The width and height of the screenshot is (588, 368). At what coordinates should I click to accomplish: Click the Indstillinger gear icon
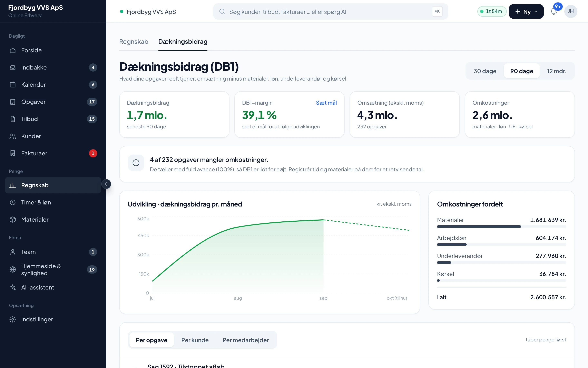tap(13, 319)
